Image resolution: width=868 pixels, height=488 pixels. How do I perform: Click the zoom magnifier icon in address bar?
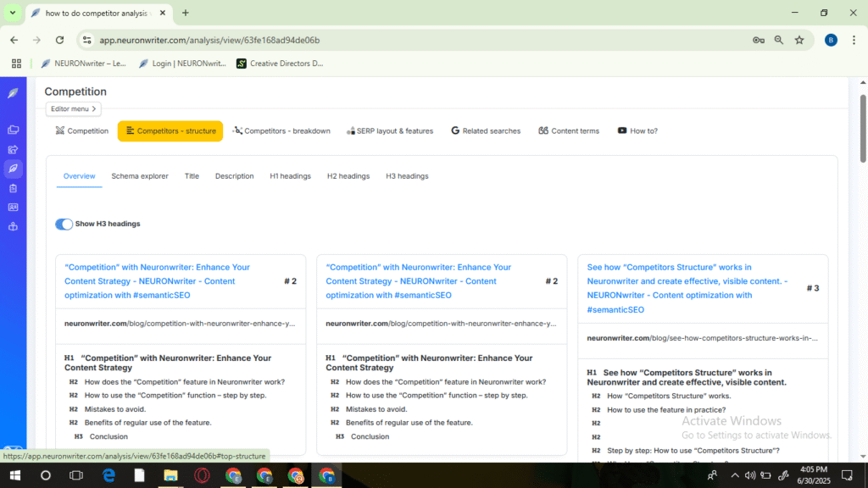click(779, 40)
